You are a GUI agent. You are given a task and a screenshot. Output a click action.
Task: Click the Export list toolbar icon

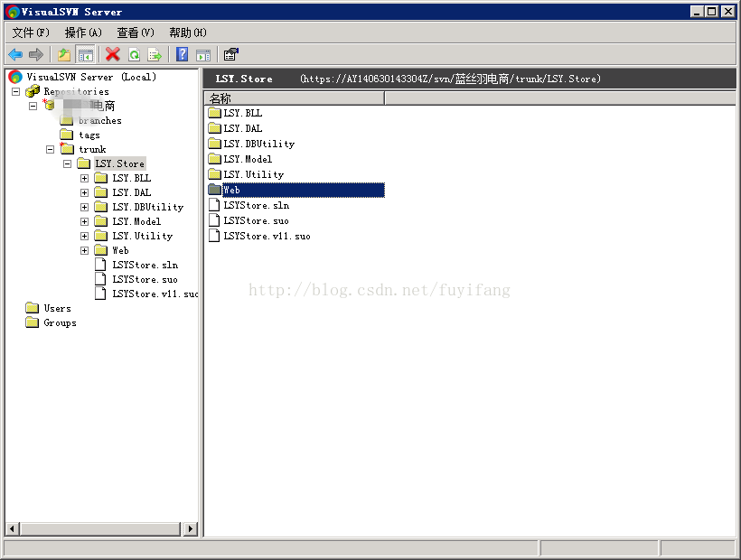155,55
